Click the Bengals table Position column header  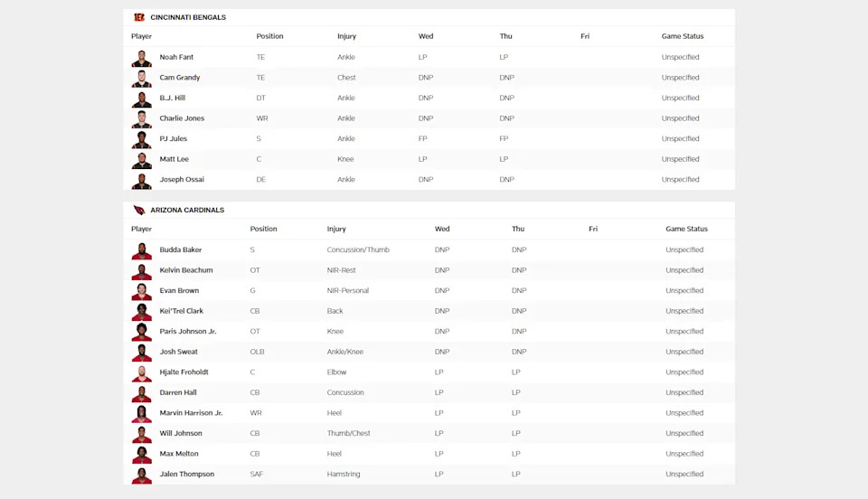[269, 36]
